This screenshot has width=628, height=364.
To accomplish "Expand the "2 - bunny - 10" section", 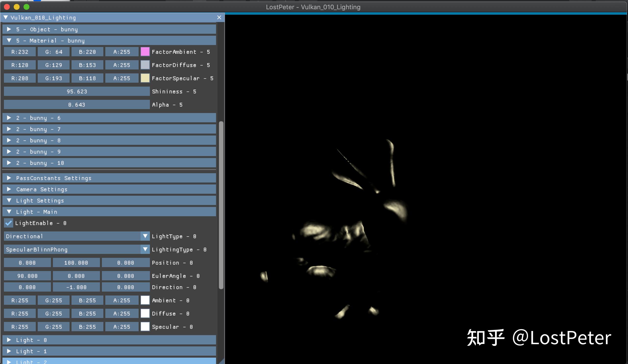I will coord(9,163).
